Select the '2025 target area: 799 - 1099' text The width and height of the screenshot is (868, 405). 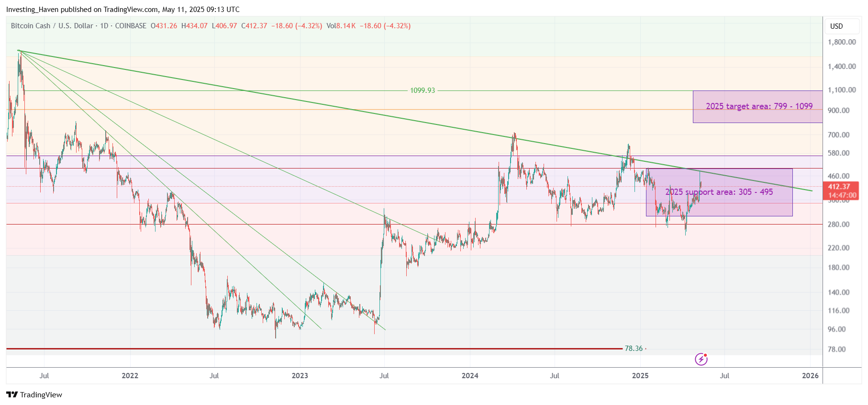point(759,106)
